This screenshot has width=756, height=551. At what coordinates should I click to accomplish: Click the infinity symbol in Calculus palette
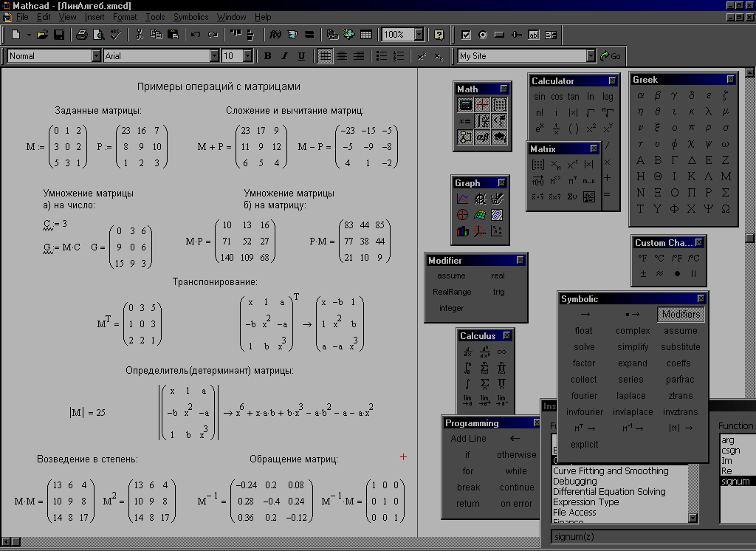pos(501,352)
